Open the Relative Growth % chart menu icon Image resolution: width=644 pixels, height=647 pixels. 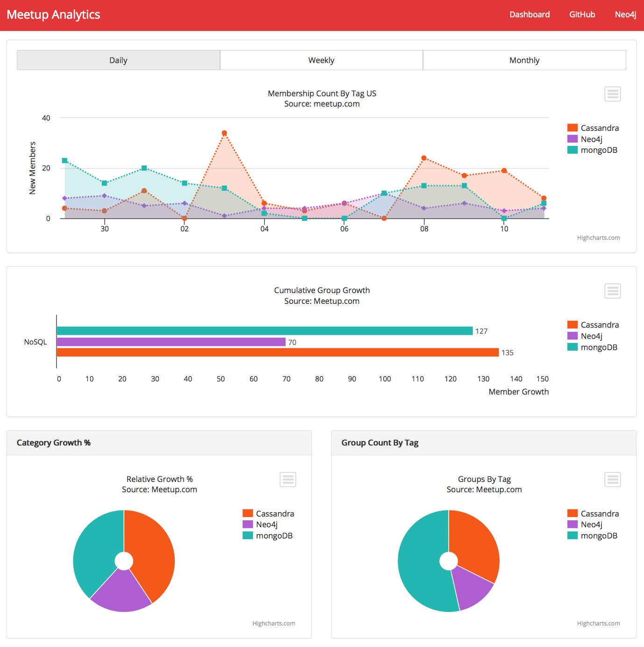(288, 479)
